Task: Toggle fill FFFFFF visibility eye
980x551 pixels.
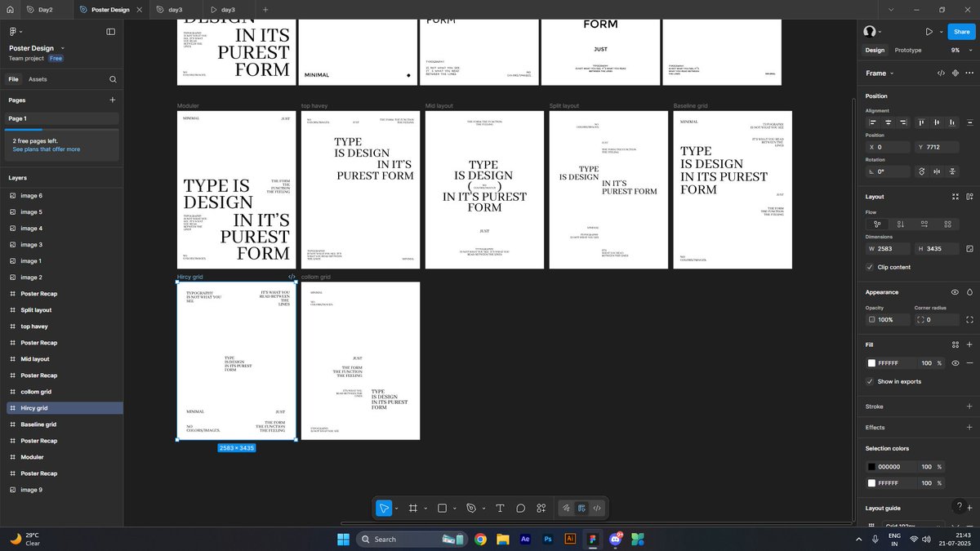Action: click(955, 362)
